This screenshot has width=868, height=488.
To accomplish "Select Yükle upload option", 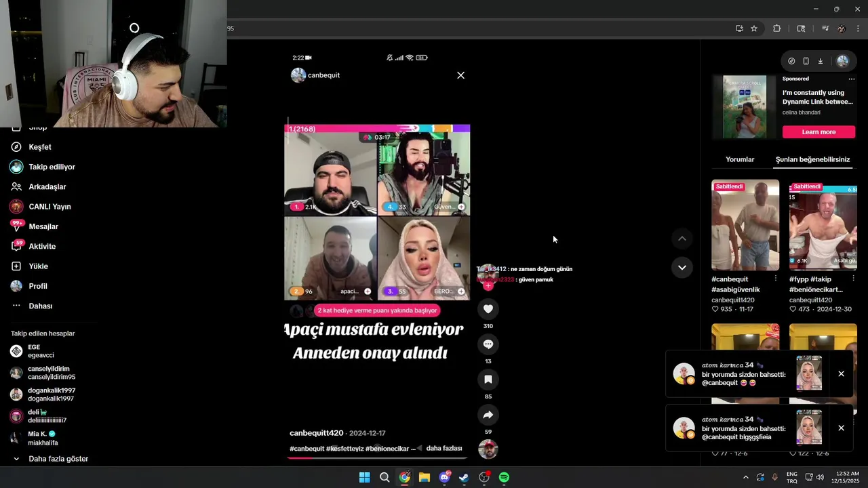I will 30,266.
